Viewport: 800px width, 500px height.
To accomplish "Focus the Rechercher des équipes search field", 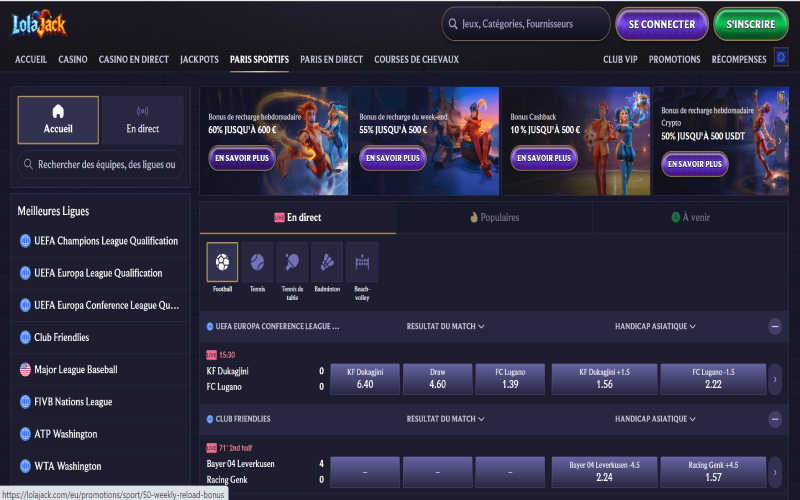I will 101,164.
